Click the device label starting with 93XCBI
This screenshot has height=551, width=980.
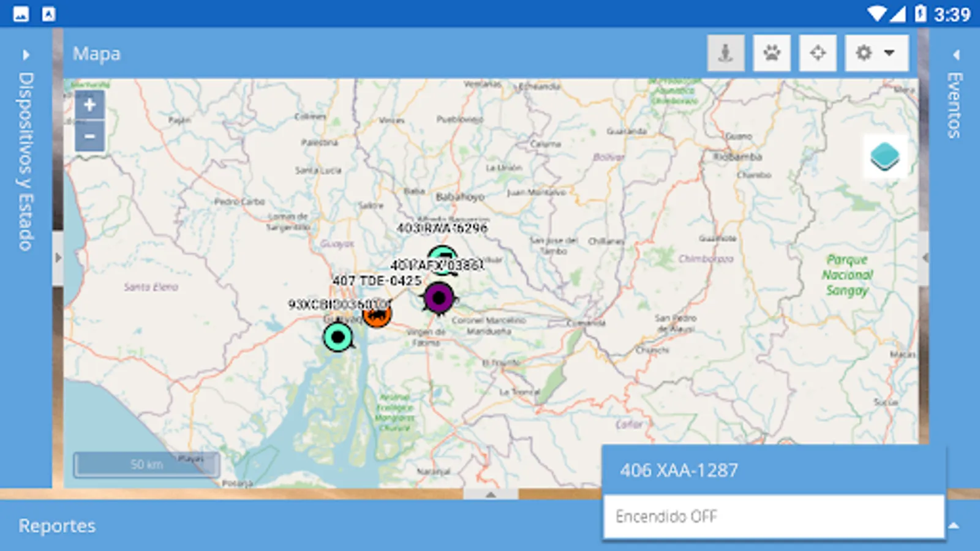pyautogui.click(x=339, y=304)
